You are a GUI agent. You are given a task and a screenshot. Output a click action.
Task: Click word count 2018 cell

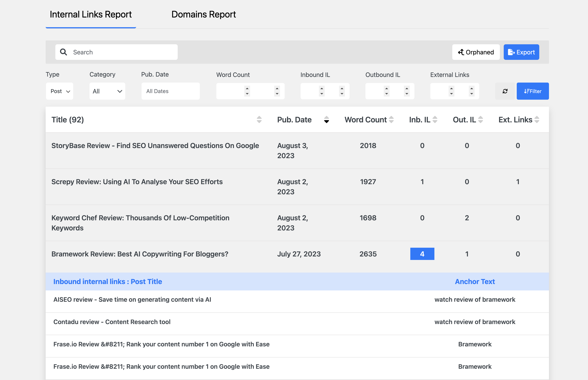[x=368, y=146]
